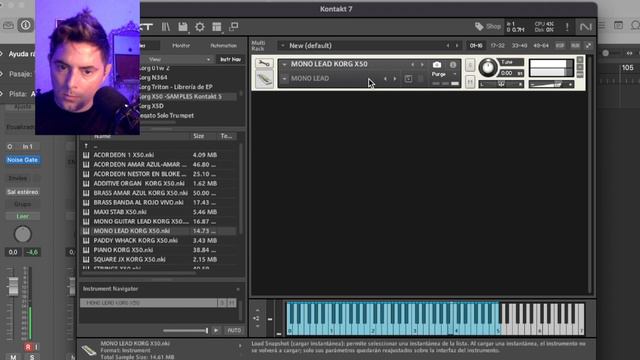640x360 pixels.
Task: Select next instrument arrow next to MONO LEAD KORG X50
Action: click(422, 64)
